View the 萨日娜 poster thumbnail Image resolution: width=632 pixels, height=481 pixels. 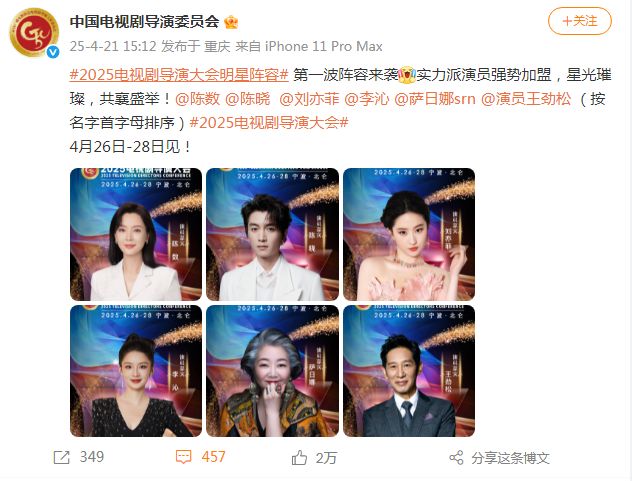[272, 371]
